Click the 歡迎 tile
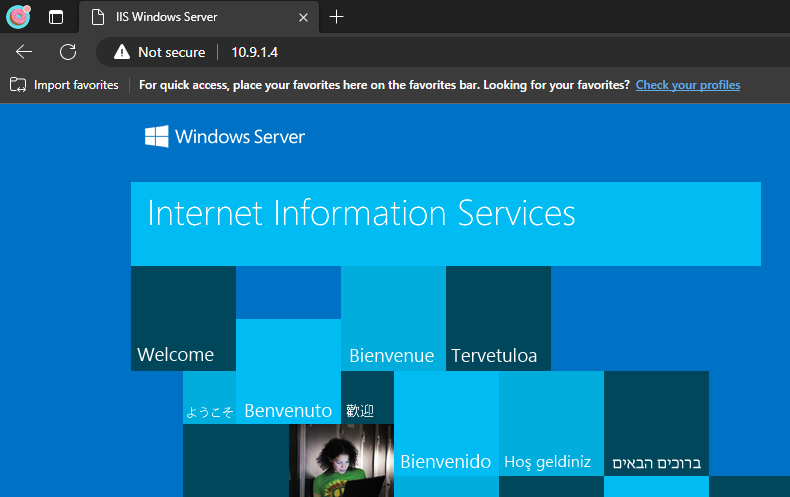Image resolution: width=790 pixels, height=497 pixels. 367,397
